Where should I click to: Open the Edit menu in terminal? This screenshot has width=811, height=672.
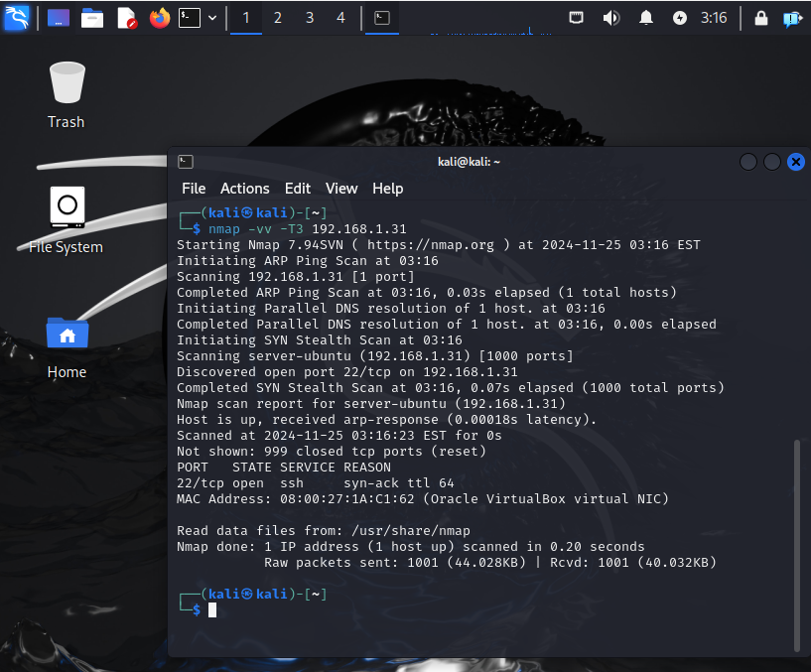pyautogui.click(x=298, y=189)
